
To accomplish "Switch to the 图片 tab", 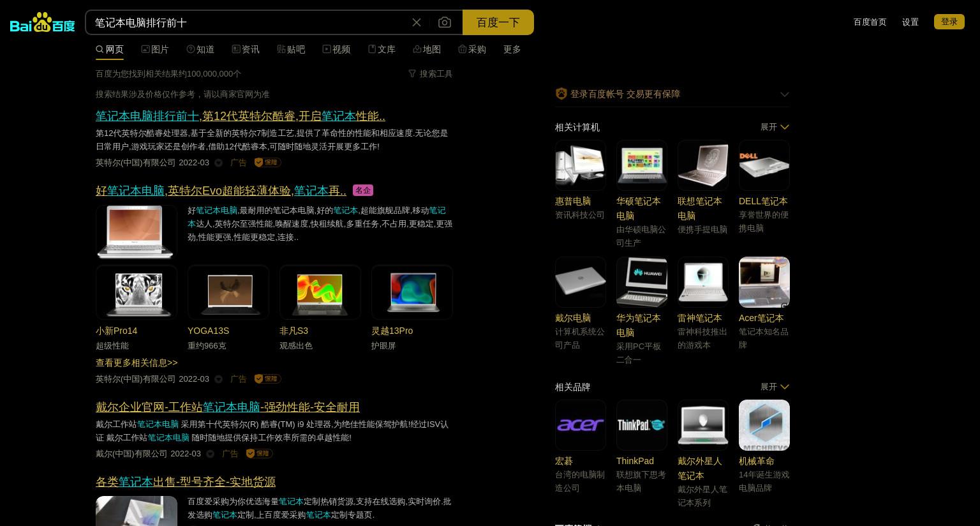I will tap(155, 49).
